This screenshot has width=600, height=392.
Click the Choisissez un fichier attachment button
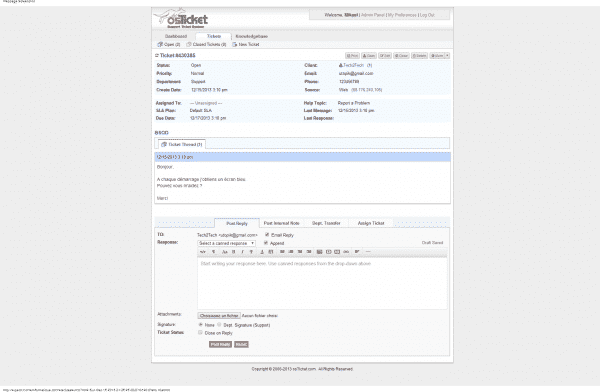pos(219,316)
